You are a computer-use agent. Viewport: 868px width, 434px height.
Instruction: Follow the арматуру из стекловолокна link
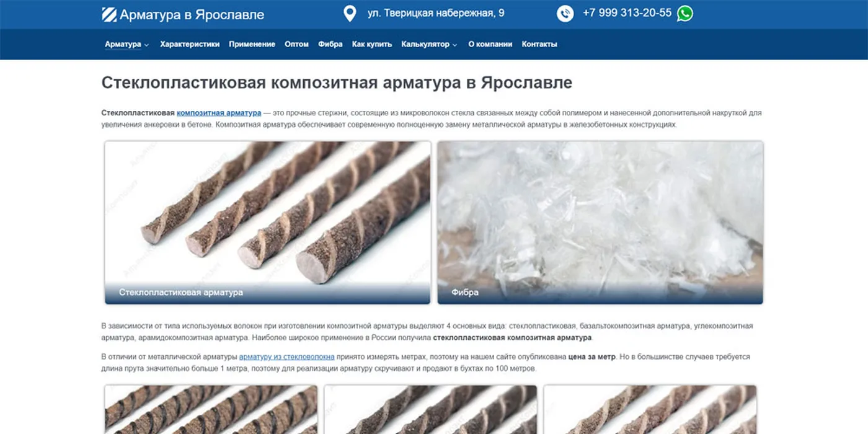point(286,357)
